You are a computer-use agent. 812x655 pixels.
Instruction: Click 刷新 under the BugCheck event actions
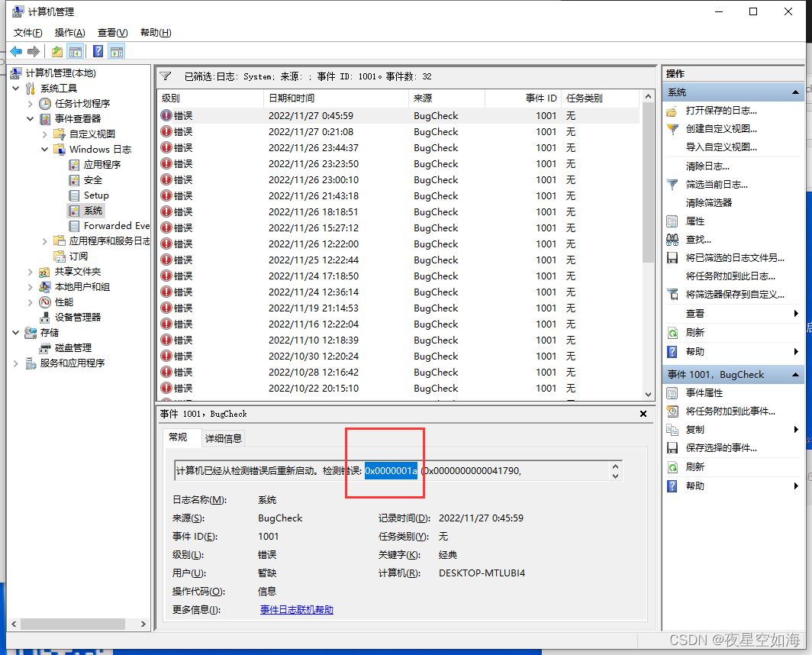(695, 467)
